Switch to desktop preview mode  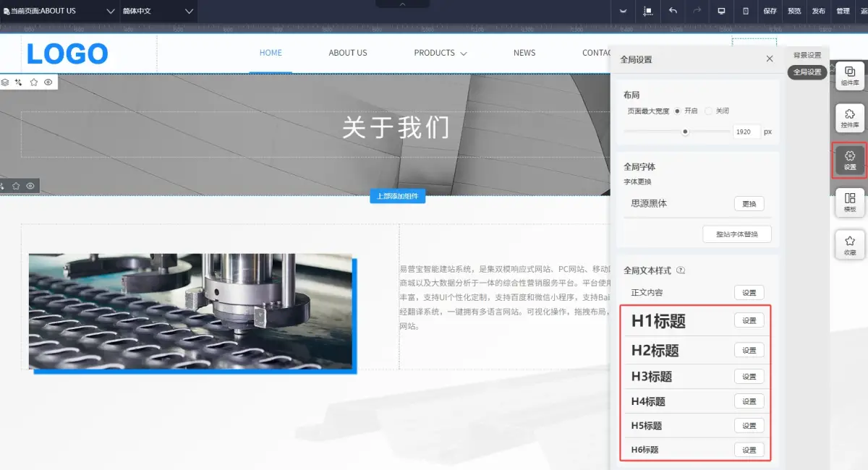click(x=721, y=12)
